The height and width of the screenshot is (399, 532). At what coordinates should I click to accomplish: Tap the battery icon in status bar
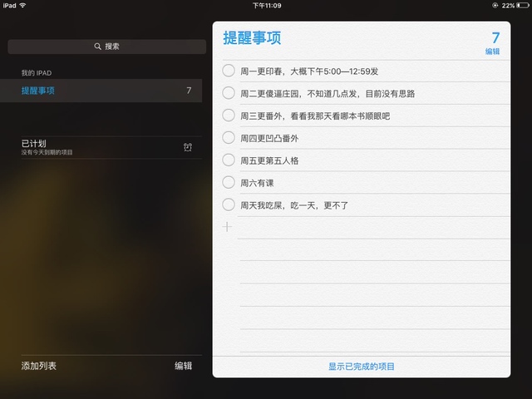point(523,6)
